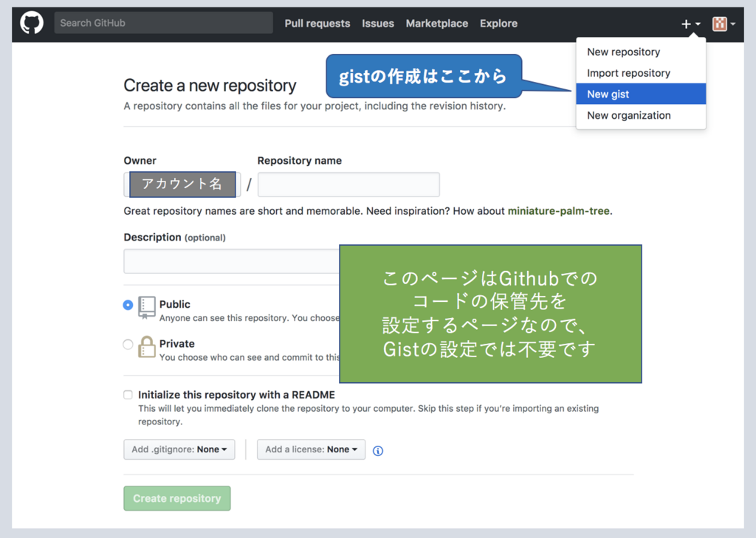756x538 pixels.
Task: Click the GitHub Octocat logo
Action: (x=32, y=23)
